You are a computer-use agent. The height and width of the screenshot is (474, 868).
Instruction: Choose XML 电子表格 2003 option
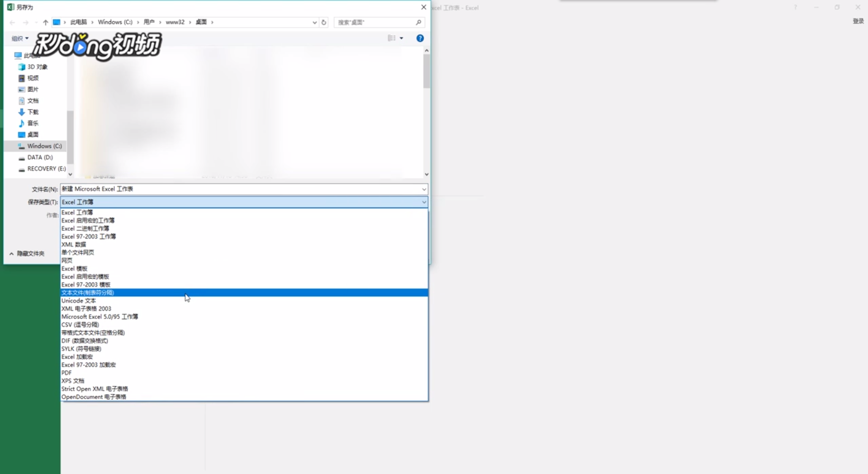coord(244,309)
